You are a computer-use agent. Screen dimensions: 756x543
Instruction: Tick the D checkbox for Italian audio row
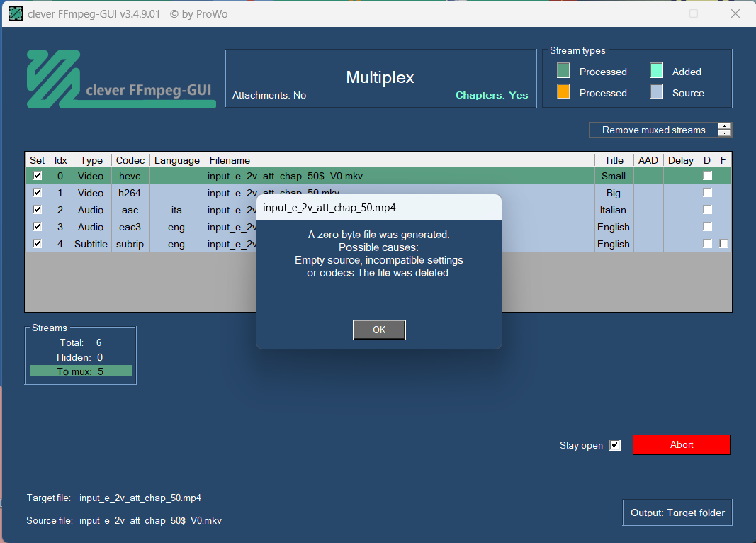point(707,209)
